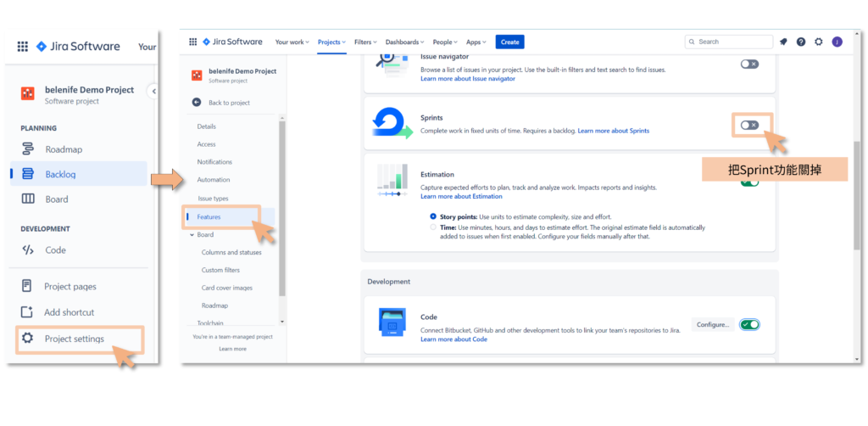Screen dimensions: 868x426
Task: Open Automation settings page
Action: tap(213, 180)
